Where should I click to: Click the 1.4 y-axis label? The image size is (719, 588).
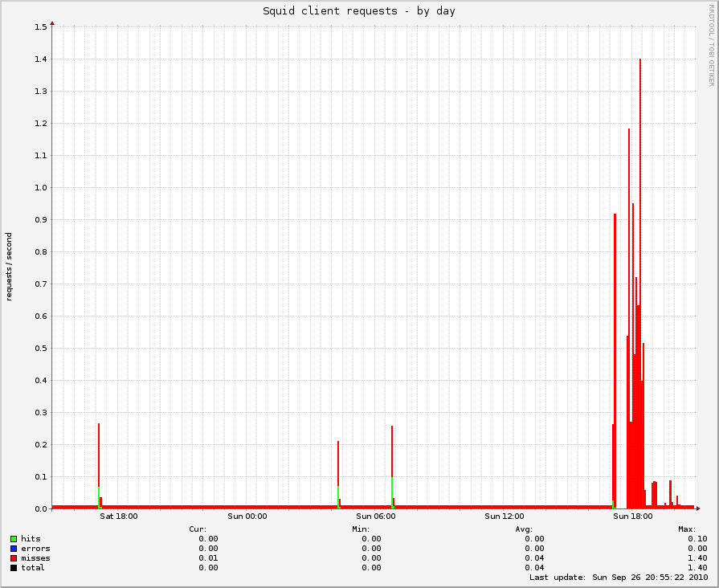(x=41, y=59)
